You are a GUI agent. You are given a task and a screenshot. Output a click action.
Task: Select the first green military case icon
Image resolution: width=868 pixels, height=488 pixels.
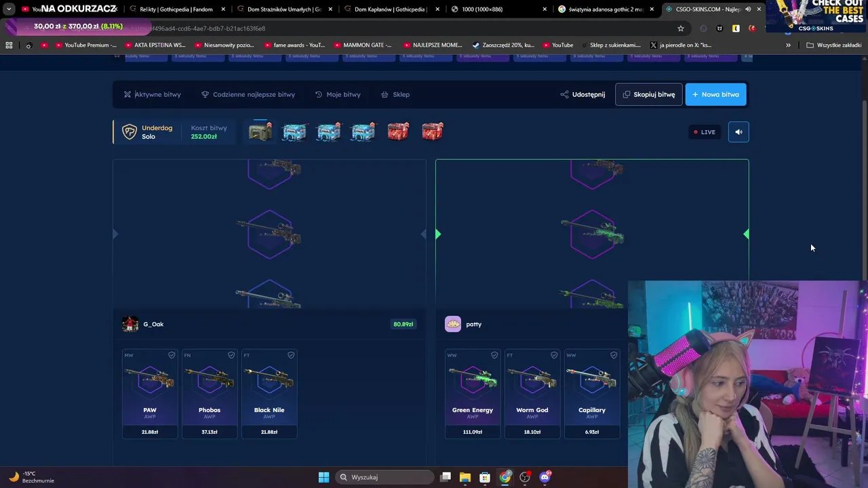pyautogui.click(x=260, y=131)
